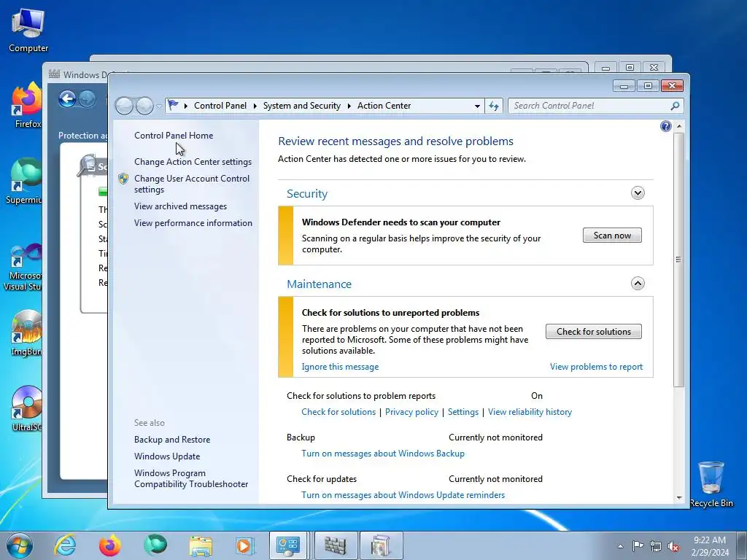Show hidden tray icons arrow
747x560 pixels.
point(620,546)
